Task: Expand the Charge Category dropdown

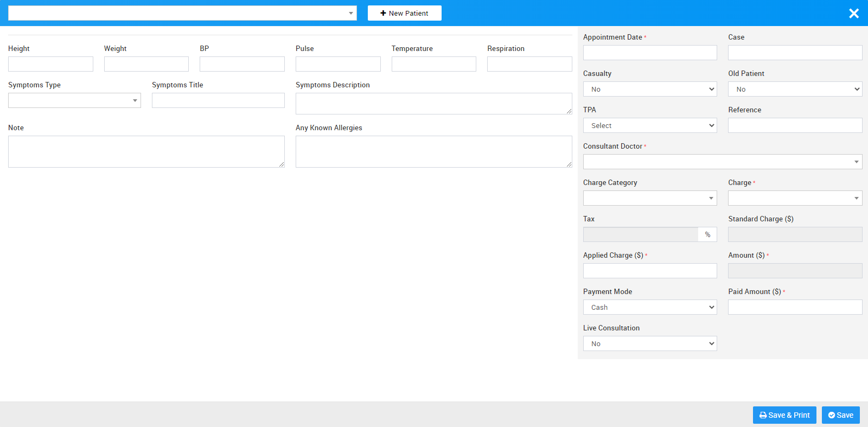Action: click(649, 198)
